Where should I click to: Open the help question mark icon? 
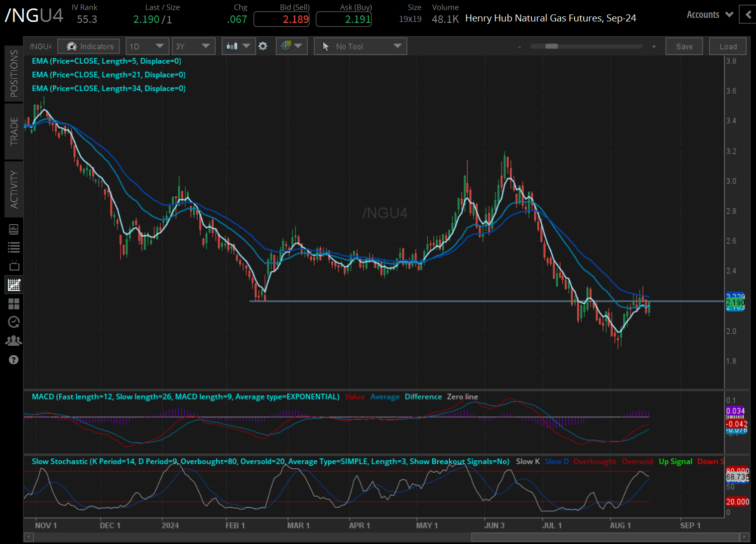coord(13,360)
